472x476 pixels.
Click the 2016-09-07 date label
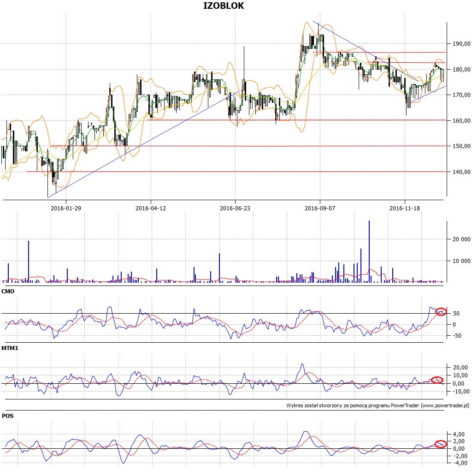click(x=320, y=208)
